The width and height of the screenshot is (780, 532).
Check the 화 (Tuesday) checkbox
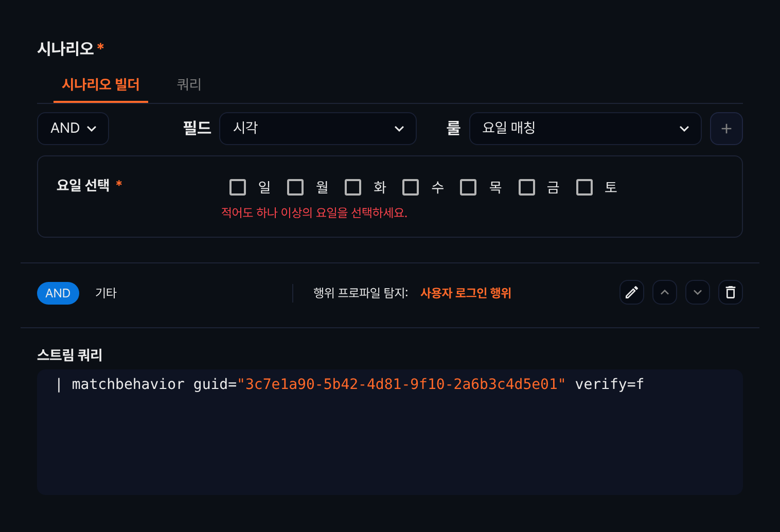pyautogui.click(x=353, y=187)
